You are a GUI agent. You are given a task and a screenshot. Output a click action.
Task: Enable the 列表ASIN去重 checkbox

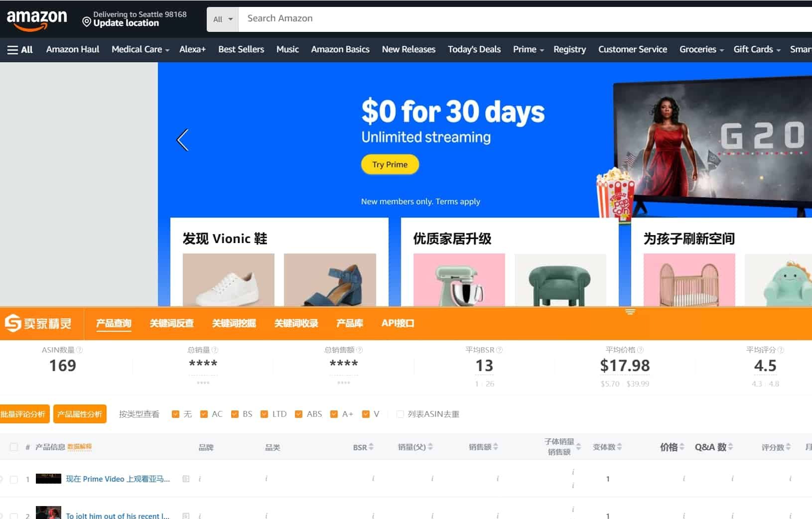pos(400,414)
